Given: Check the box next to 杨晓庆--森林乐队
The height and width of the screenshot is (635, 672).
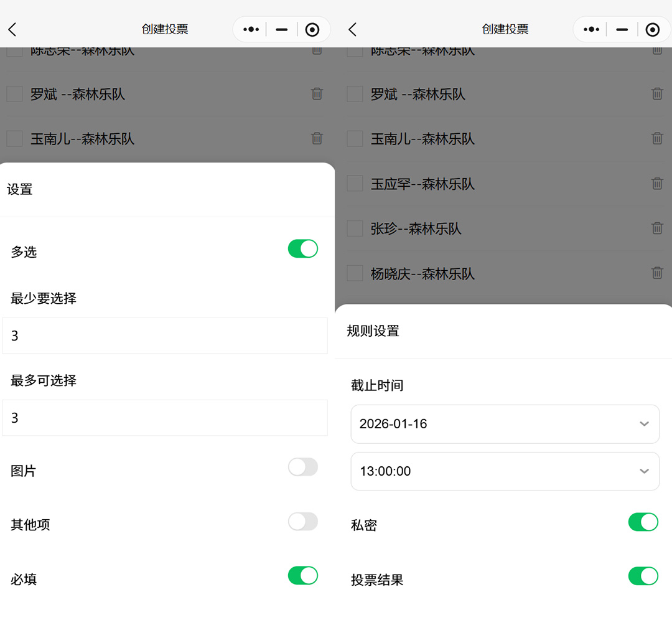Looking at the screenshot, I should [x=355, y=273].
